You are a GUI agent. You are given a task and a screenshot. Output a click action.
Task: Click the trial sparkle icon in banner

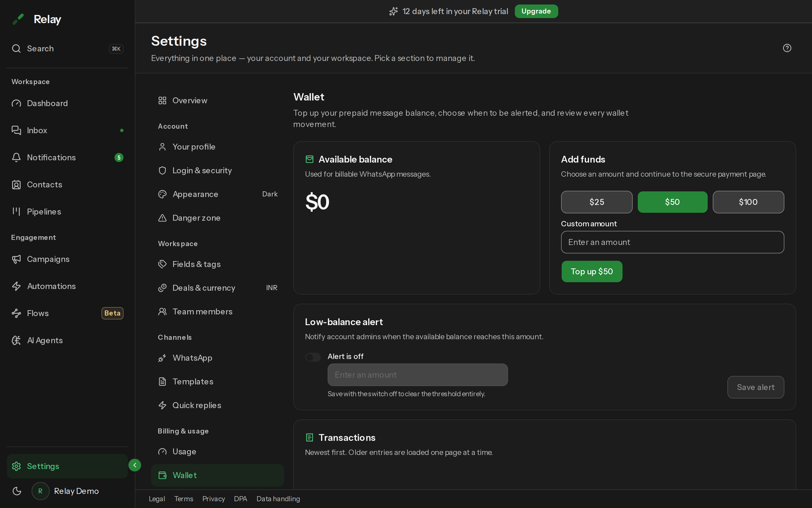point(394,11)
